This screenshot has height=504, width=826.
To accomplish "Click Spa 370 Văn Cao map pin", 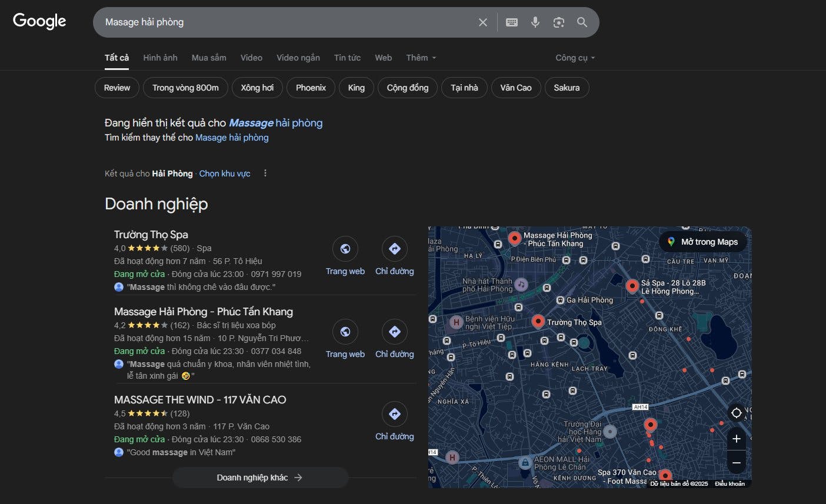I will 665,475.
